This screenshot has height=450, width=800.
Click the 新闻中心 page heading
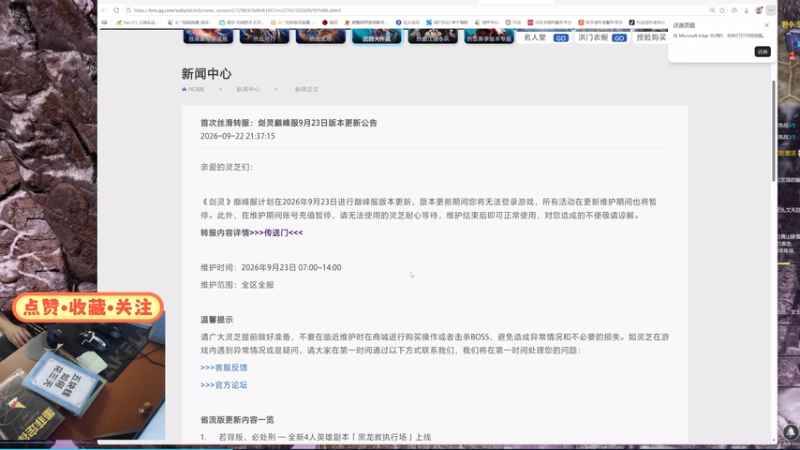(x=206, y=73)
